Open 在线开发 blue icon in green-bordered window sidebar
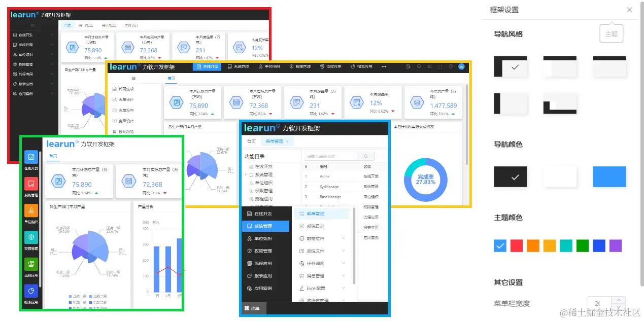 31,157
